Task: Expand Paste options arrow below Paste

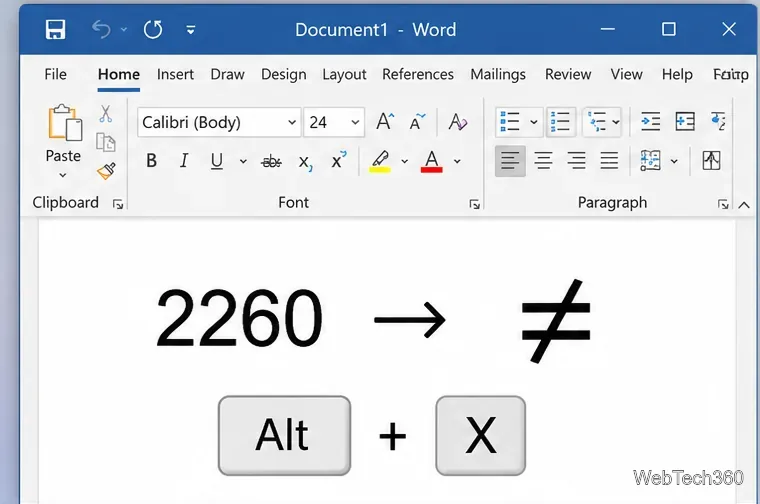Action: click(x=63, y=175)
